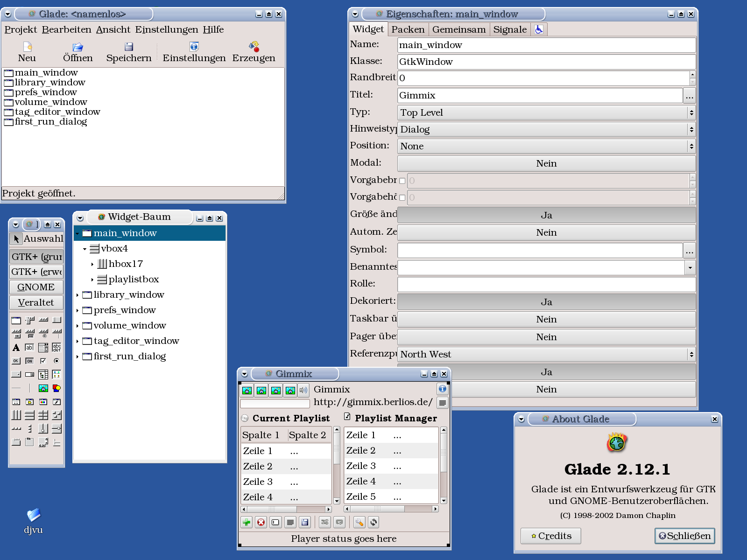
Task: Click Schließen in About Glade
Action: click(x=685, y=536)
